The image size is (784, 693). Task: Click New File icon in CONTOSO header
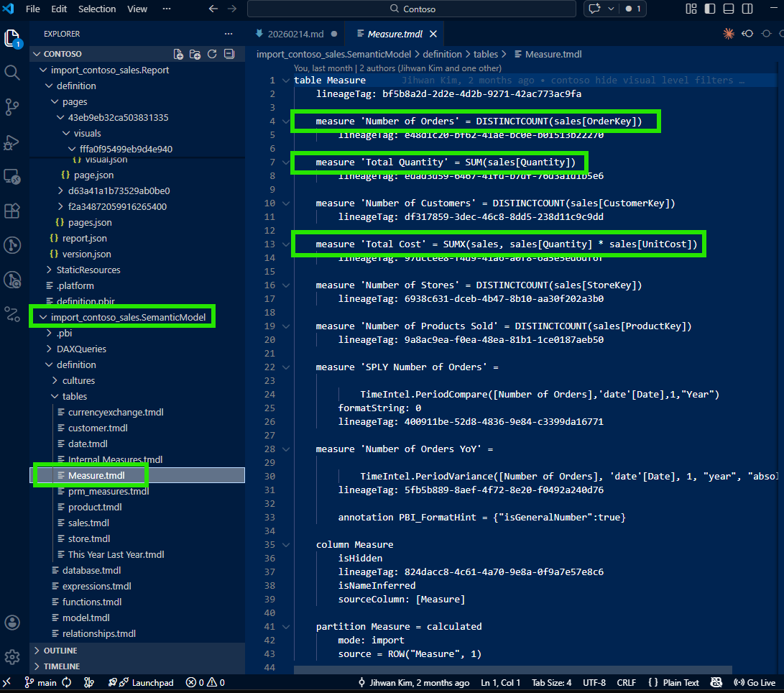tap(178, 54)
